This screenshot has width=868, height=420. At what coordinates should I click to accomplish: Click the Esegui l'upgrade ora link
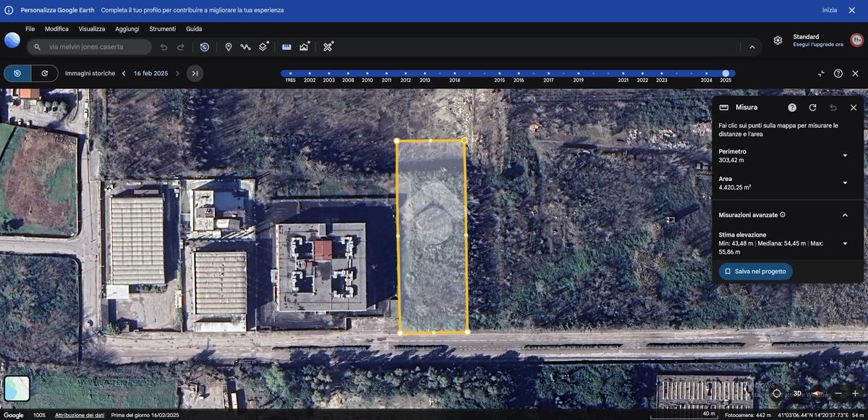pos(817,44)
